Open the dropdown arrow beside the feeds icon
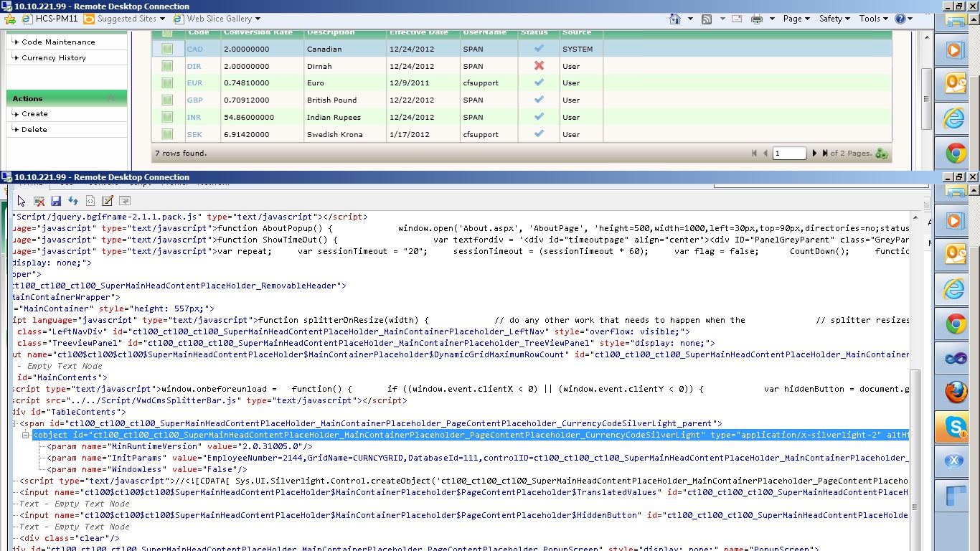The image size is (980, 551). [722, 19]
